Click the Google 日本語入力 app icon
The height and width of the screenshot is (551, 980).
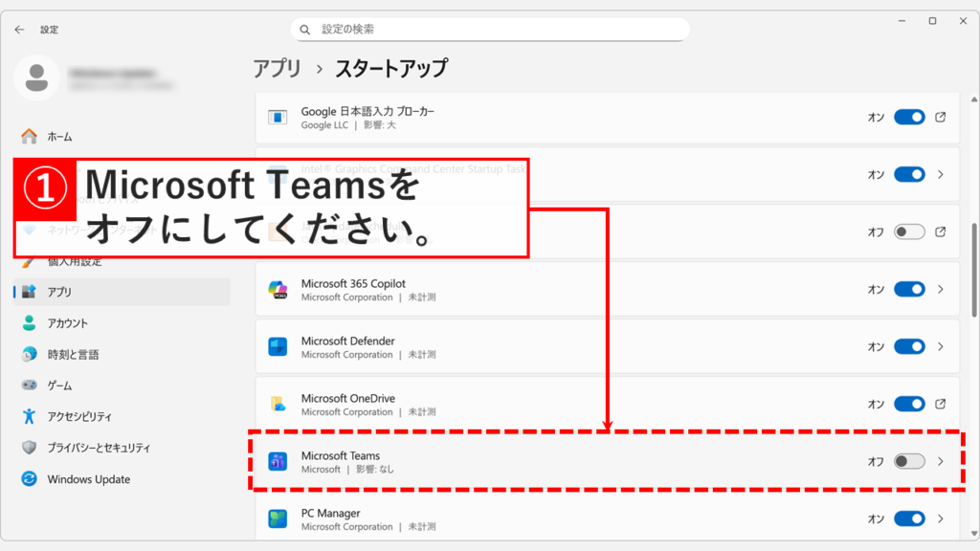coord(279,118)
